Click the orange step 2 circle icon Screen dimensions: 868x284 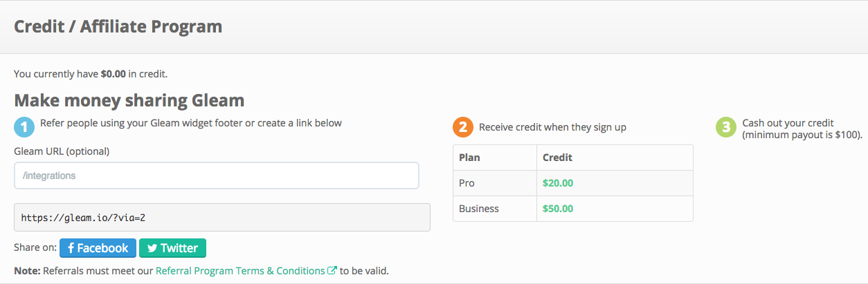pos(463,127)
